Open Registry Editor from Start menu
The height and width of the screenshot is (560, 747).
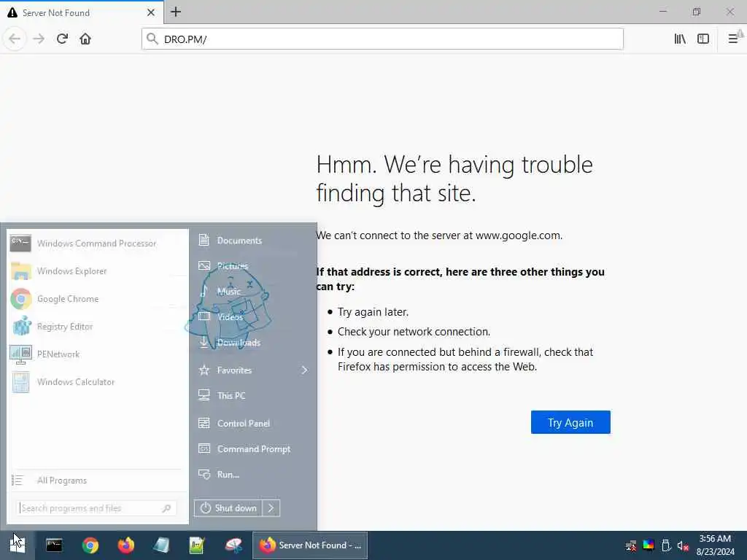[x=98, y=327]
